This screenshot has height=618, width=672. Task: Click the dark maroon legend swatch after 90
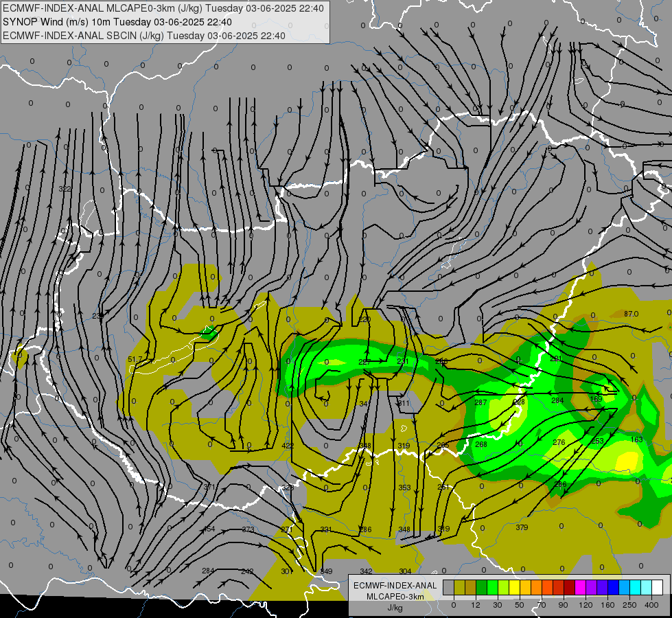pos(570,587)
